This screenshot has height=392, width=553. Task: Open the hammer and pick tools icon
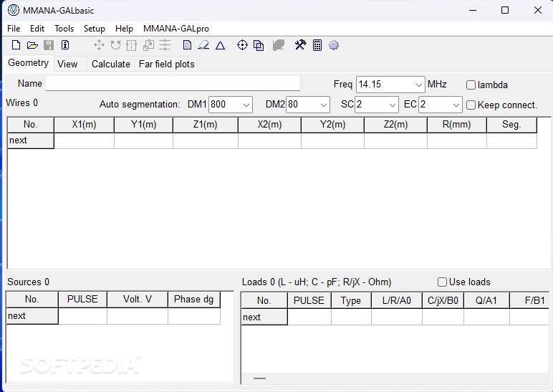(300, 45)
